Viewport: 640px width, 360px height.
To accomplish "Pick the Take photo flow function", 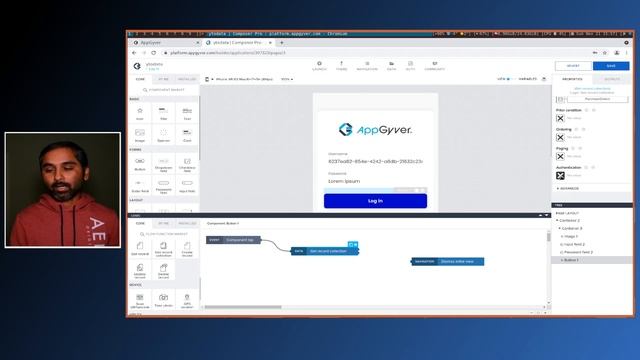I will coord(163,300).
